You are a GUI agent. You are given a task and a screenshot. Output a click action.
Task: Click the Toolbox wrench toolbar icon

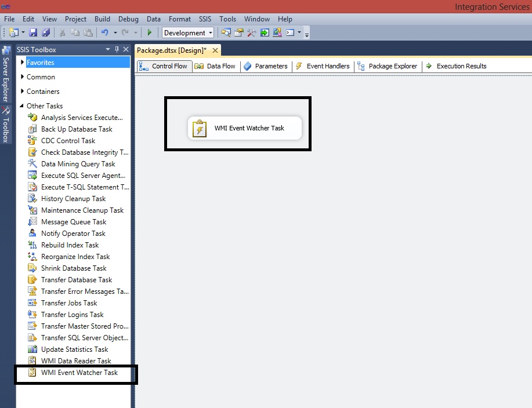(252, 32)
